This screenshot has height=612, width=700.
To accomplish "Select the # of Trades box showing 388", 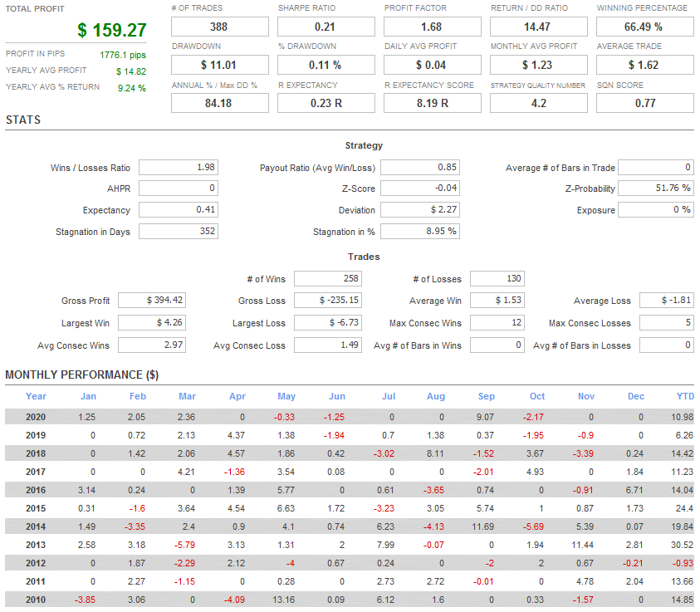I will click(220, 27).
